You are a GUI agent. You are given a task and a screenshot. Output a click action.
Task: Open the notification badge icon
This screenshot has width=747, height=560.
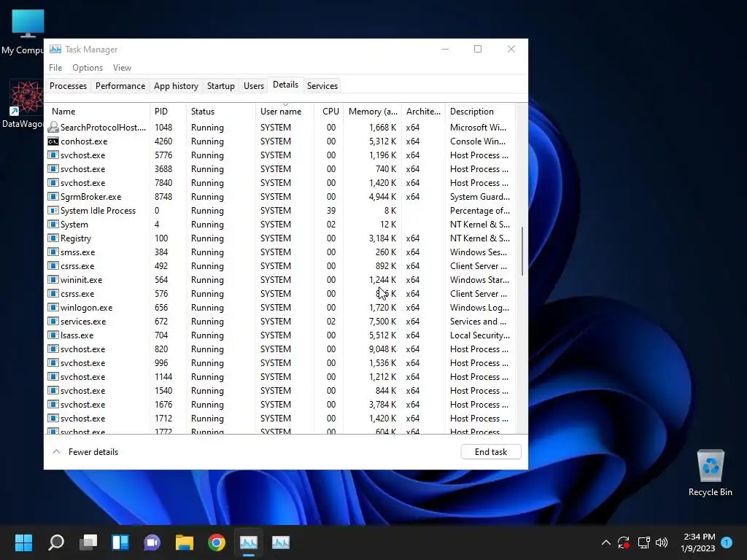727,542
